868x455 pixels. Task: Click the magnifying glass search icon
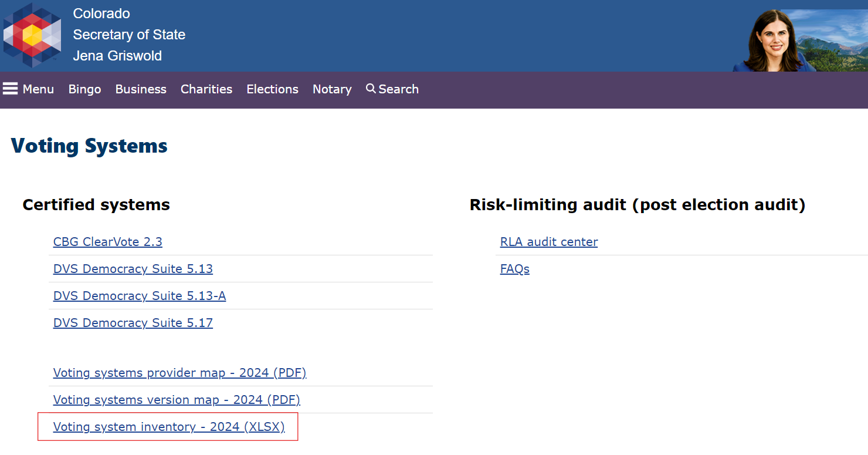(x=371, y=89)
